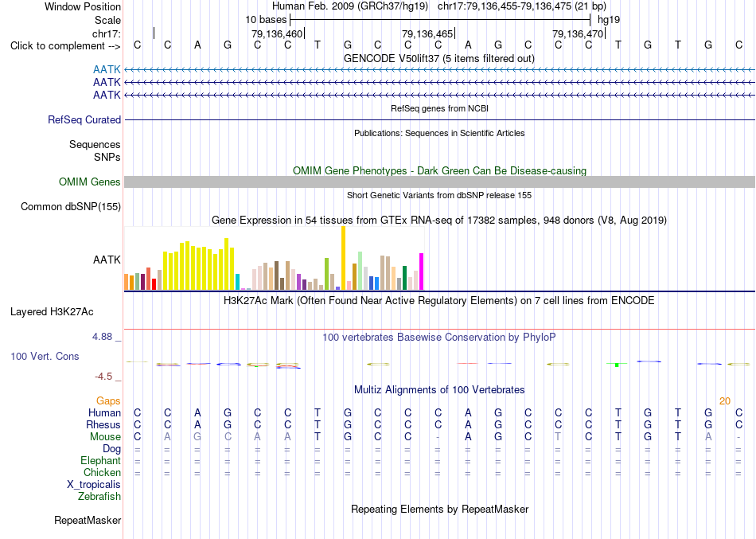Select the Rhesus species row label
756x539 pixels.
(103, 424)
